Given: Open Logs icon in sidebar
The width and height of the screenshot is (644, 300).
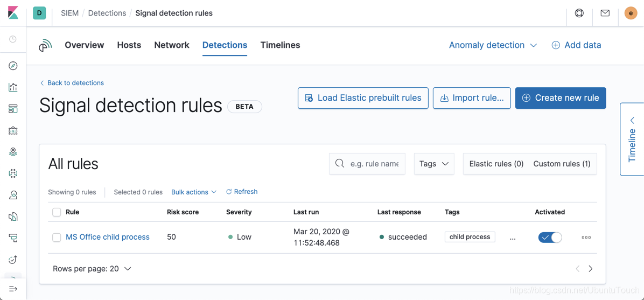Looking at the screenshot, I should [x=13, y=217].
